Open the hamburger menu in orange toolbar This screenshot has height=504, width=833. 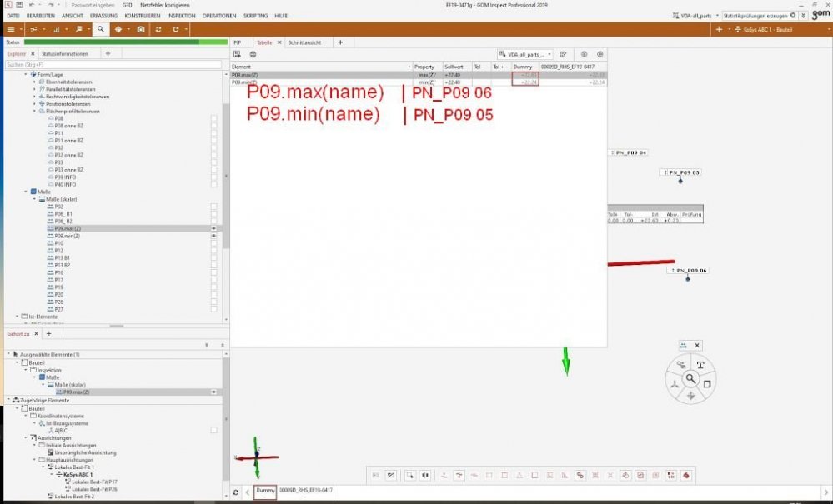click(12, 29)
